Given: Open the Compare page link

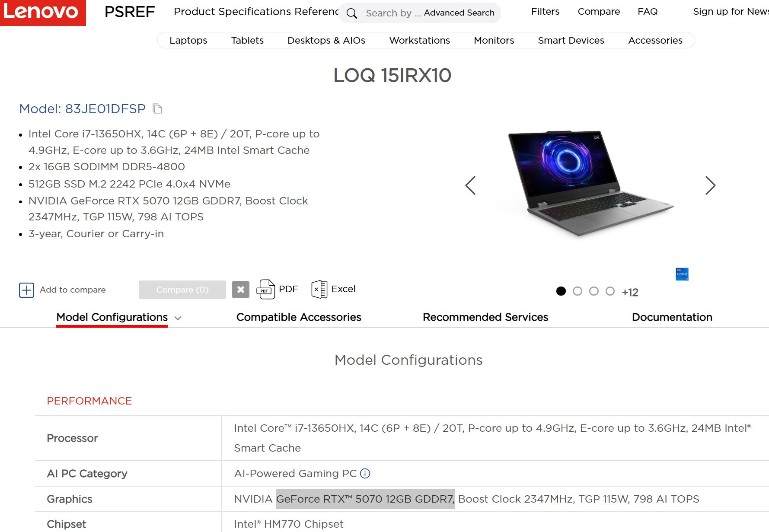Looking at the screenshot, I should 599,12.
